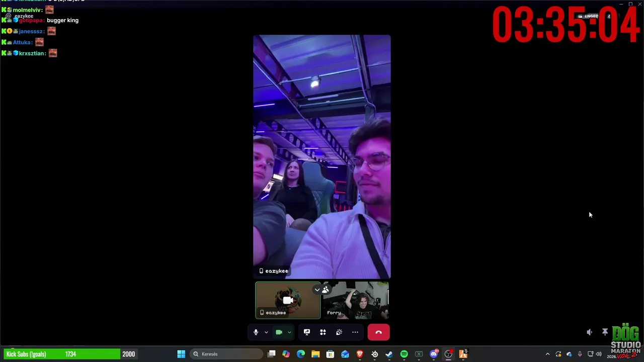644x362 pixels.
Task: Open the soundboard icon
Action: click(339, 332)
